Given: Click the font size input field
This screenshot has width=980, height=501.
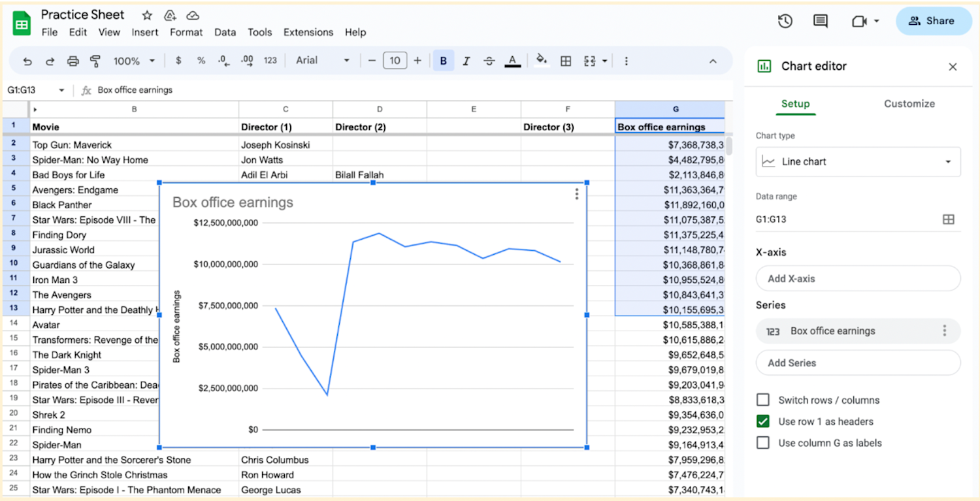Looking at the screenshot, I should coord(395,61).
